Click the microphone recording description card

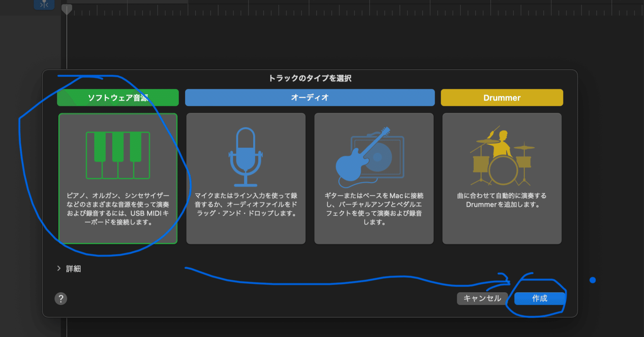246,178
